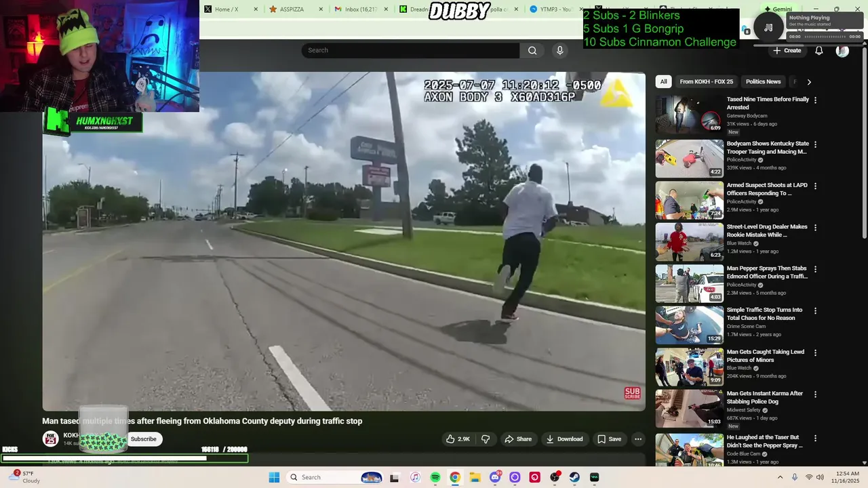Screen dimensions: 868x488
Task: Click the Midwest Safety channel name
Action: tap(744, 410)
